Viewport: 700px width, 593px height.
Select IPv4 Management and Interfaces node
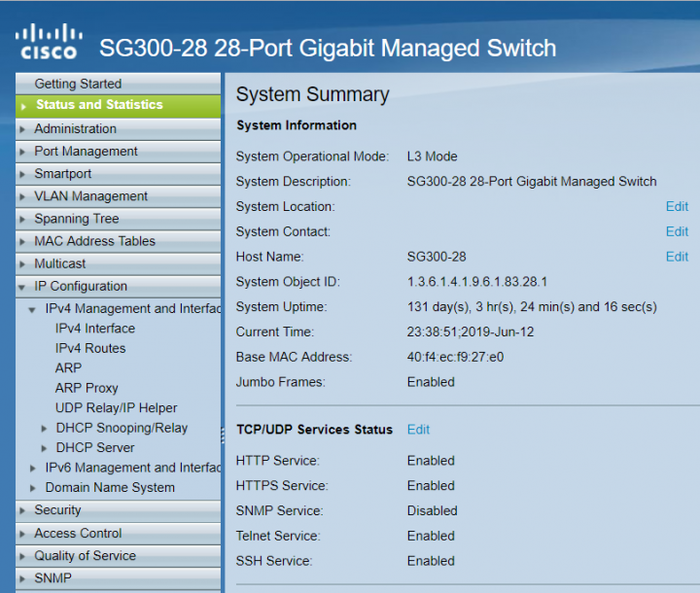click(x=133, y=308)
